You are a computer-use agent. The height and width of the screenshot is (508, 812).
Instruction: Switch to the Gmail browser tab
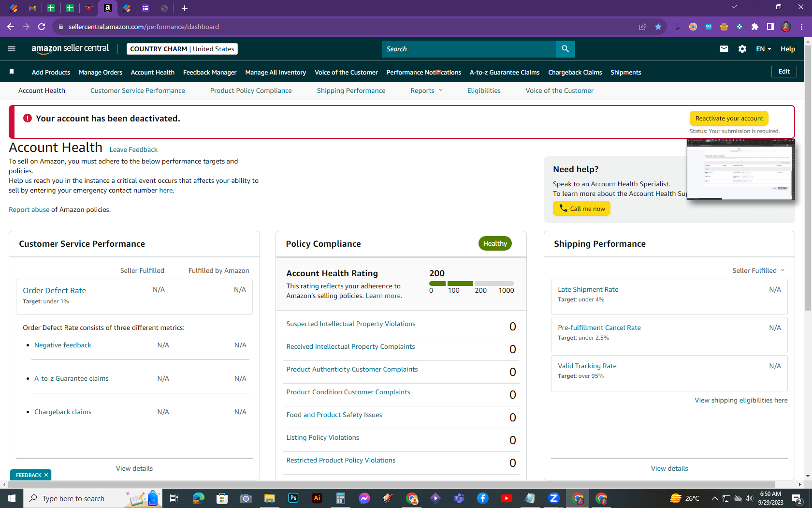pyautogui.click(x=32, y=8)
